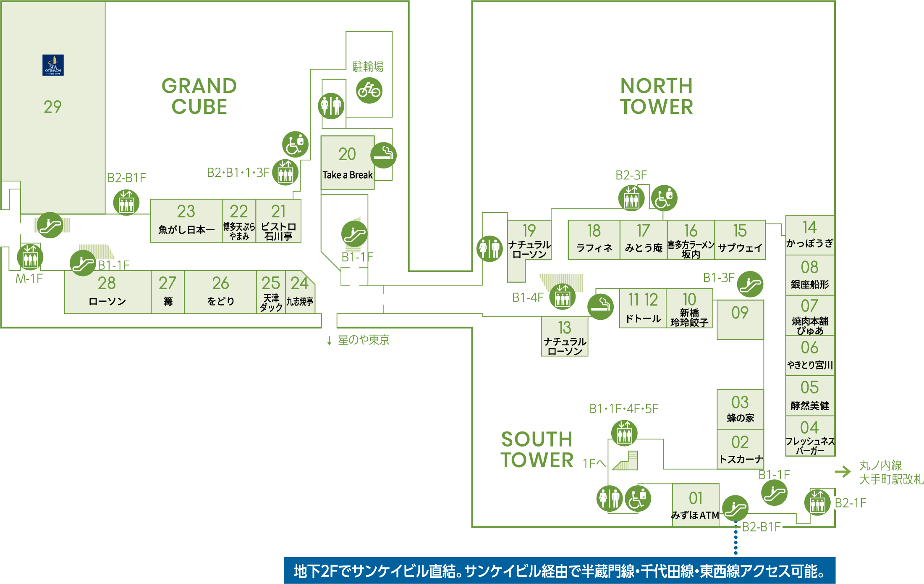Select shop 23 魚がし日本一

(x=186, y=221)
